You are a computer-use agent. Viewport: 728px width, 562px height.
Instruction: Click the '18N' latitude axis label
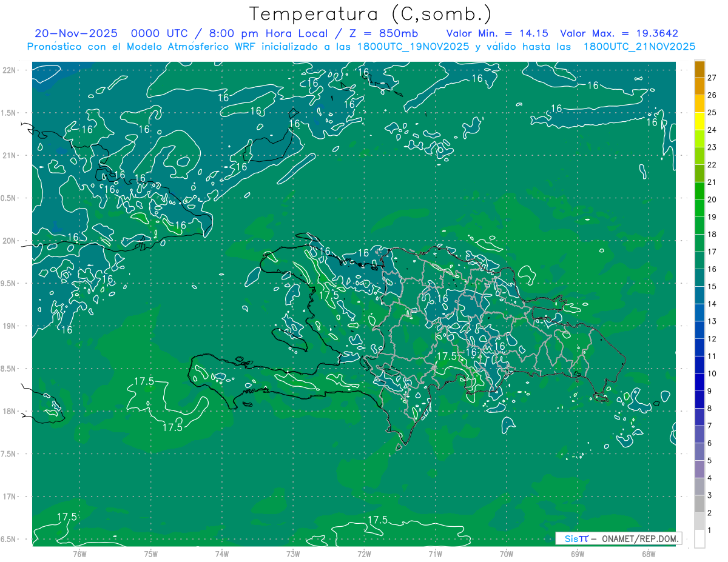click(x=10, y=412)
